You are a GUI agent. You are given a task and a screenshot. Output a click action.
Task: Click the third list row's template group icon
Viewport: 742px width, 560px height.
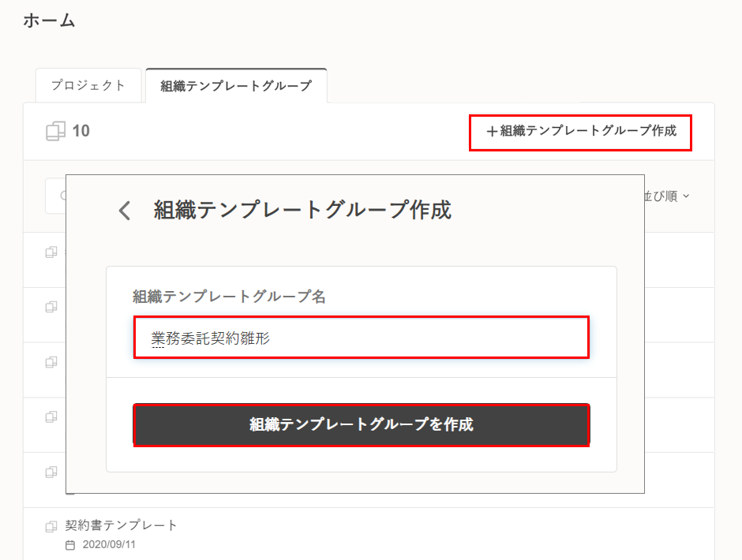coord(51,361)
